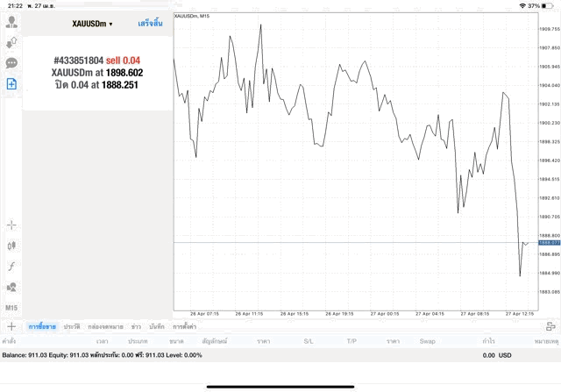Tap the trade up/down arrows icon

point(11,42)
